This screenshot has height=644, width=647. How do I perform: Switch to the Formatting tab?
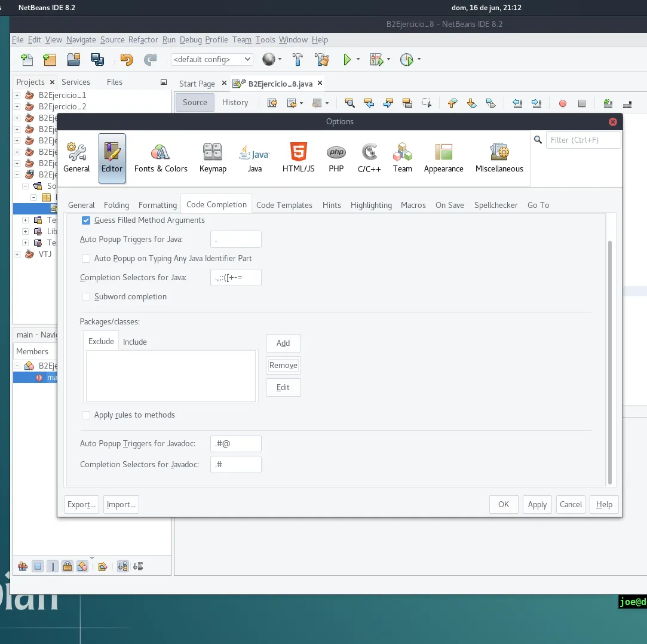[158, 205]
